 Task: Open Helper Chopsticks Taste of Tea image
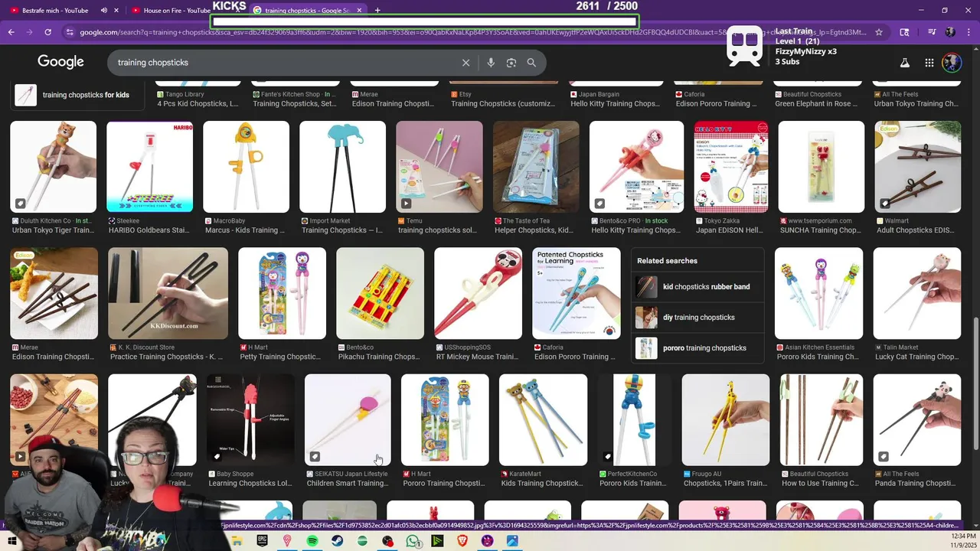(x=536, y=167)
